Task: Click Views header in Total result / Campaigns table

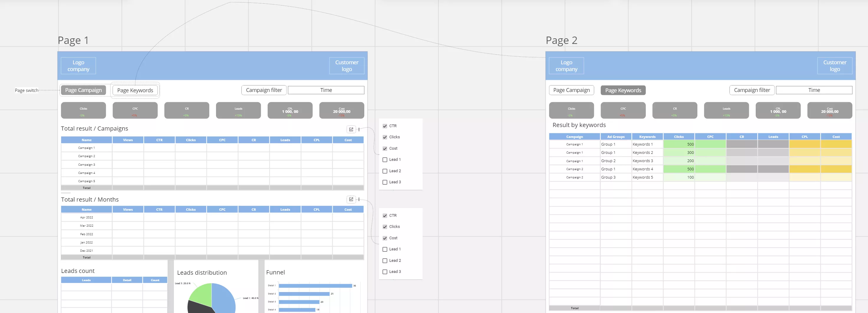Action: pos(128,140)
